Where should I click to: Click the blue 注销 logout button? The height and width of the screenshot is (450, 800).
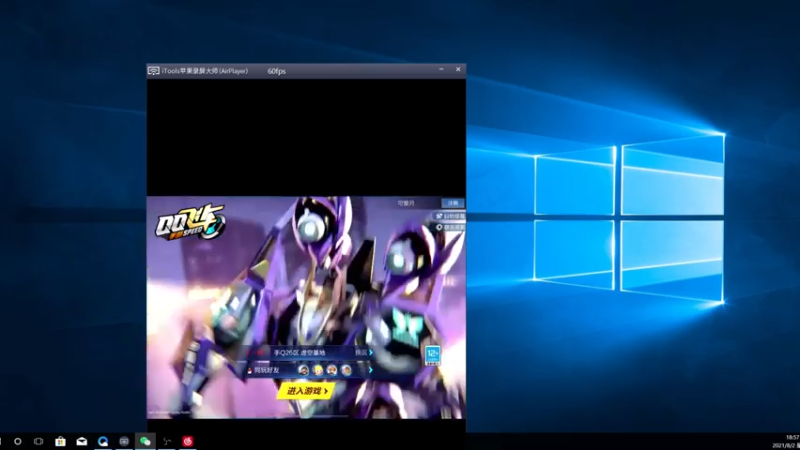(453, 203)
